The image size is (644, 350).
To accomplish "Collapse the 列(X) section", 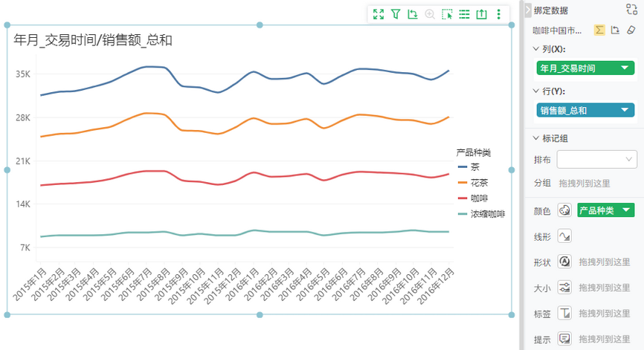I will [x=535, y=49].
